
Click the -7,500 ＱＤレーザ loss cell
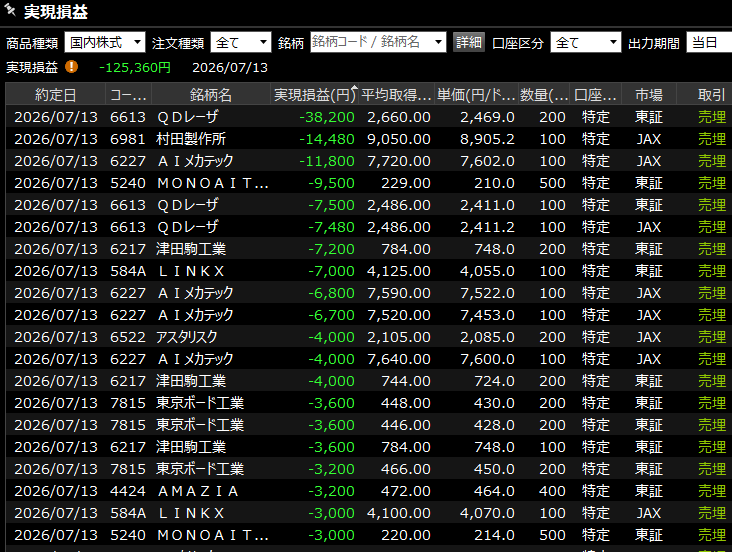click(331, 205)
